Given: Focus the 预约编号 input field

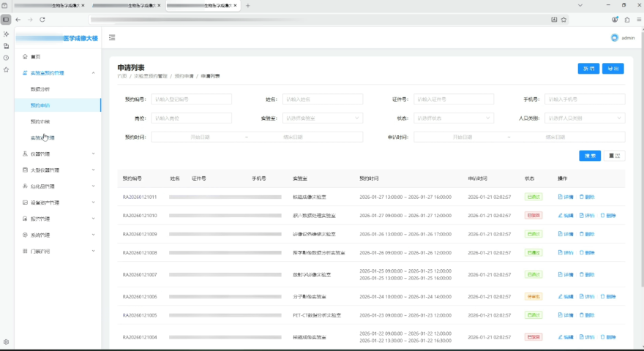Looking at the screenshot, I should tap(192, 99).
